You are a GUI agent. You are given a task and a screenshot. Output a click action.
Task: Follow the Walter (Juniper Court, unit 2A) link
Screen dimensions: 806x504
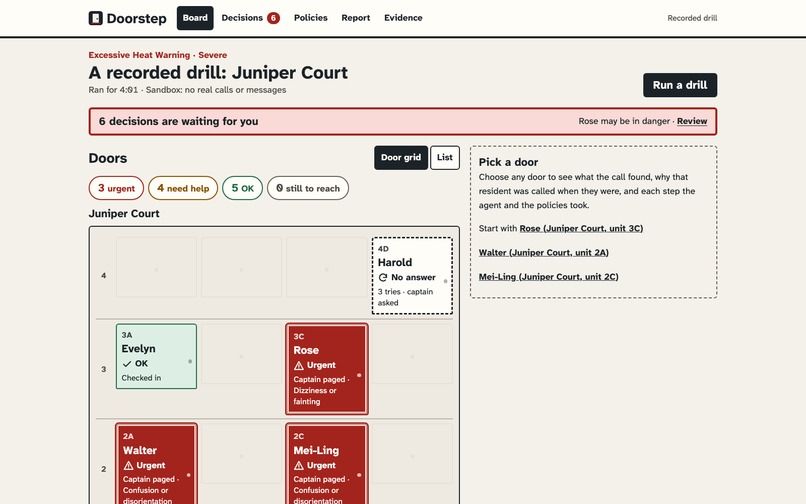pyautogui.click(x=543, y=253)
